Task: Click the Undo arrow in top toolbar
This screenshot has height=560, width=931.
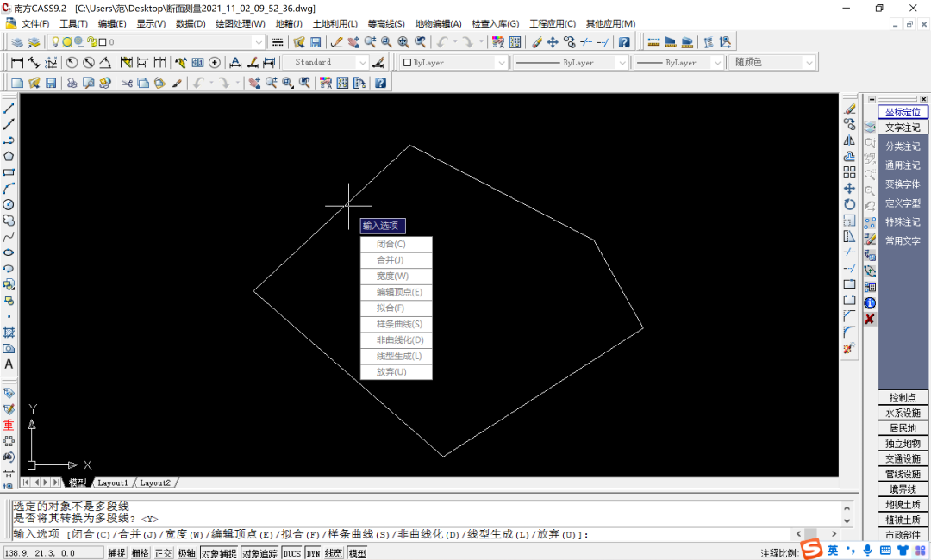Action: (x=441, y=42)
